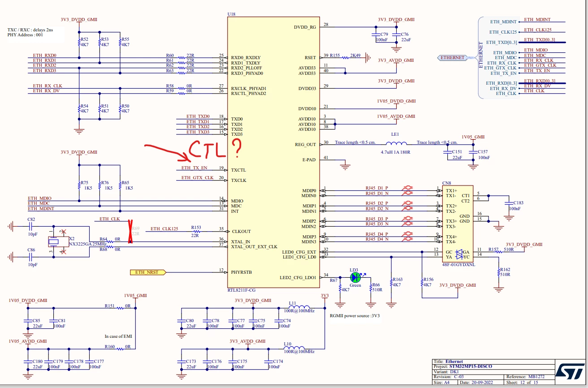Screen dimensions: 588x388
Task: Select the REG_OUT pin name
Action: [x=306, y=145]
